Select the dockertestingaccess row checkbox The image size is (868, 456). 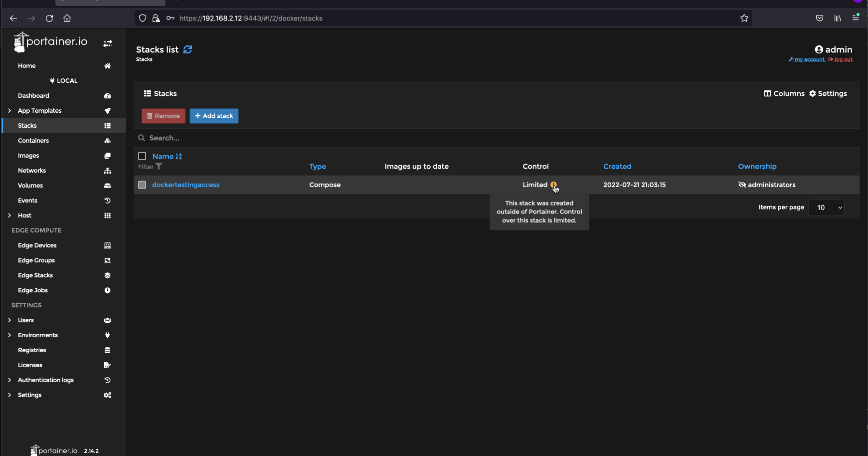142,185
